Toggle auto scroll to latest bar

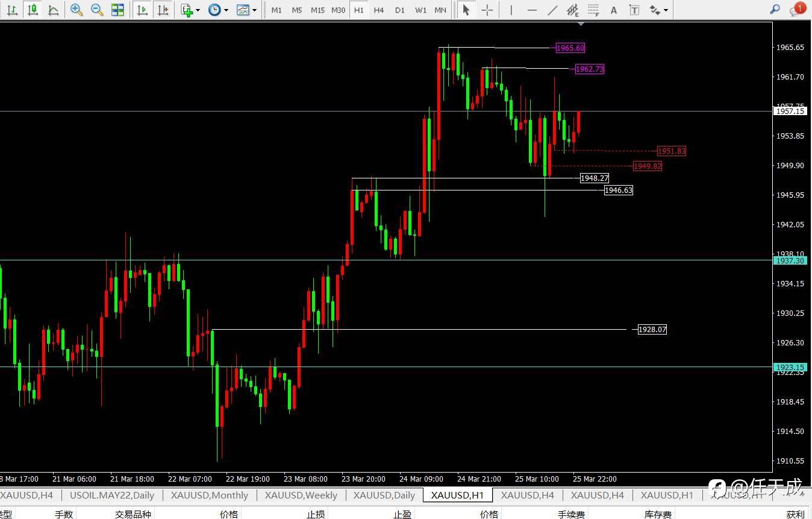[x=143, y=10]
